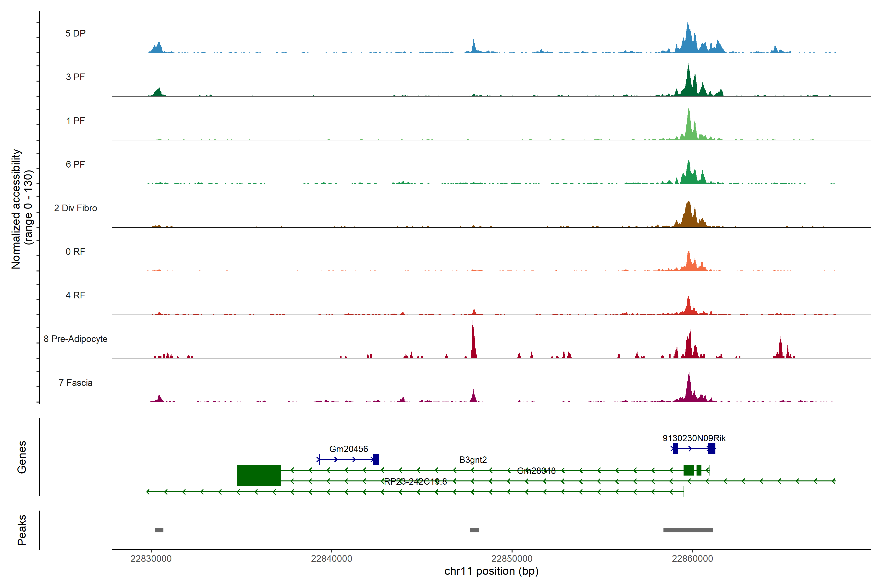Click the 22860000 axis tick label
The width and height of the screenshot is (882, 588).
tap(692, 558)
